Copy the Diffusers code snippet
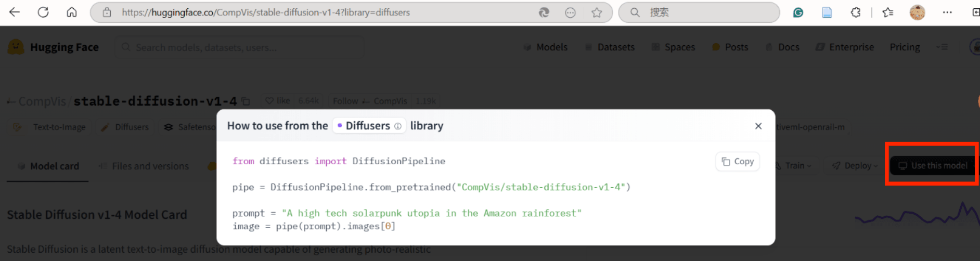The image size is (980, 261). point(738,162)
